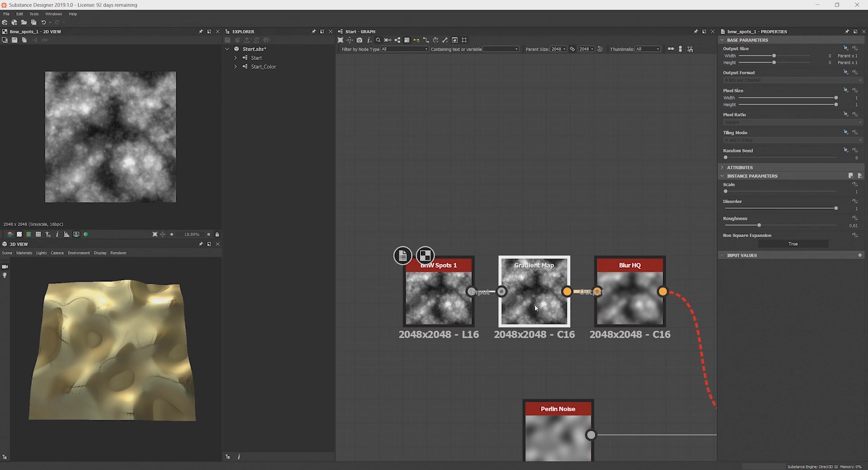The image size is (868, 470).
Task: Click the undo arrow in main toolbar
Action: pyautogui.click(x=43, y=22)
